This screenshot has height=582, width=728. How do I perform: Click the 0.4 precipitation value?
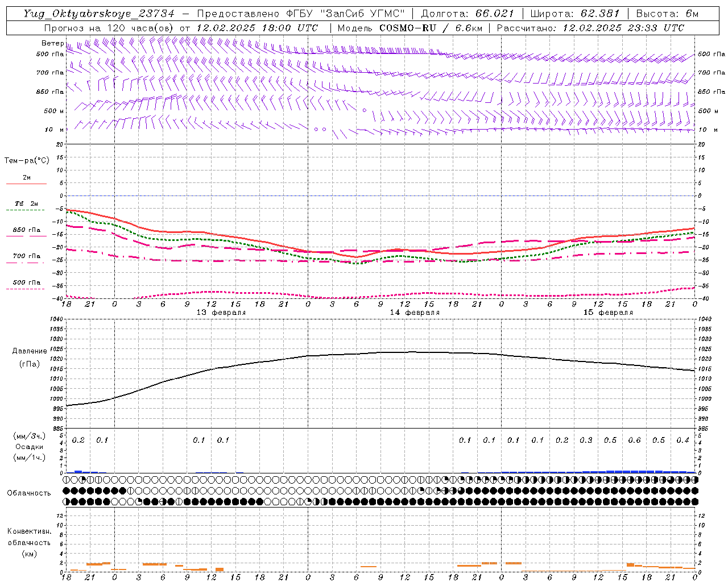(682, 440)
